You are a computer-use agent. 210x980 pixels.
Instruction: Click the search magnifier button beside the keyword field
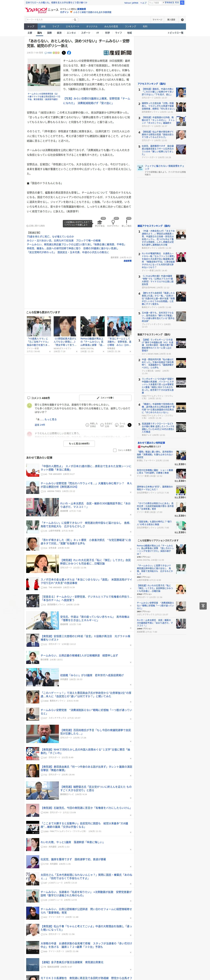coord(75,20)
